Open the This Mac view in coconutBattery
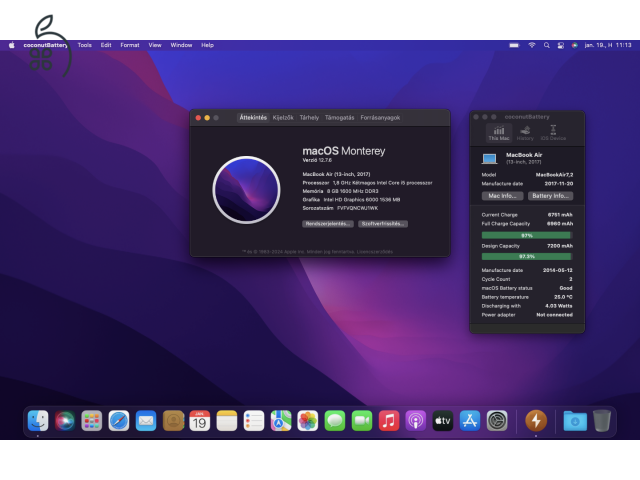Image resolution: width=640 pixels, height=480 pixels. [x=497, y=133]
